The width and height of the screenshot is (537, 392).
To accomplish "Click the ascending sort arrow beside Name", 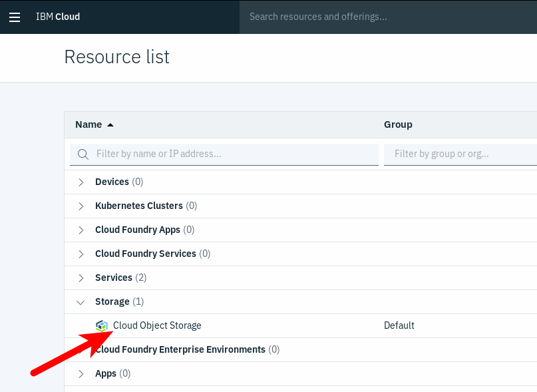I will (110, 125).
